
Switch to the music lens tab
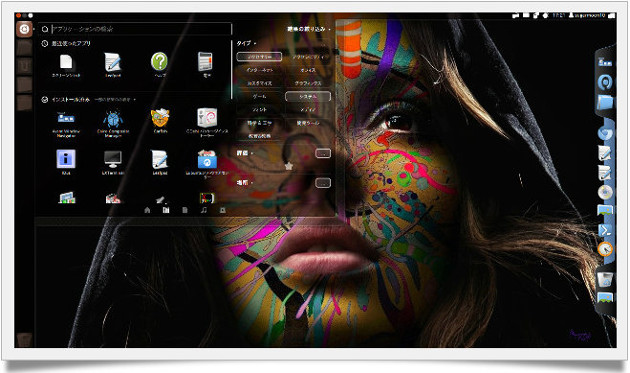point(204,210)
